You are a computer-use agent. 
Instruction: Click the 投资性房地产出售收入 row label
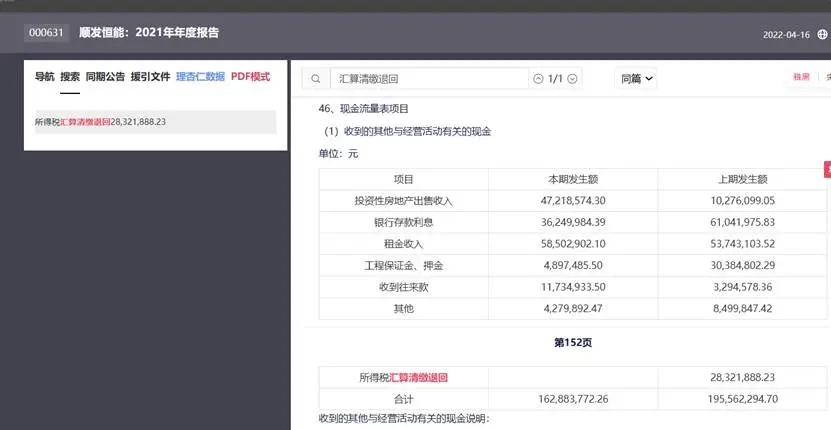[403, 201]
